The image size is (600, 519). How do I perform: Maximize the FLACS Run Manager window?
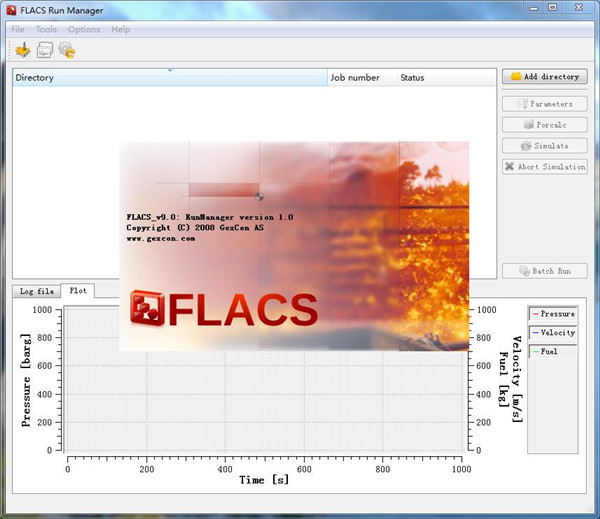tap(553, 7)
